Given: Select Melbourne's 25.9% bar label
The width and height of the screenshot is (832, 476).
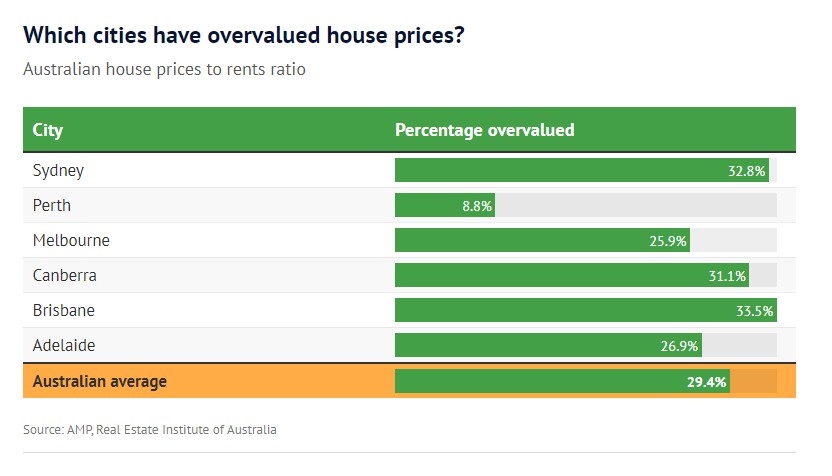Looking at the screenshot, I should click(668, 241).
